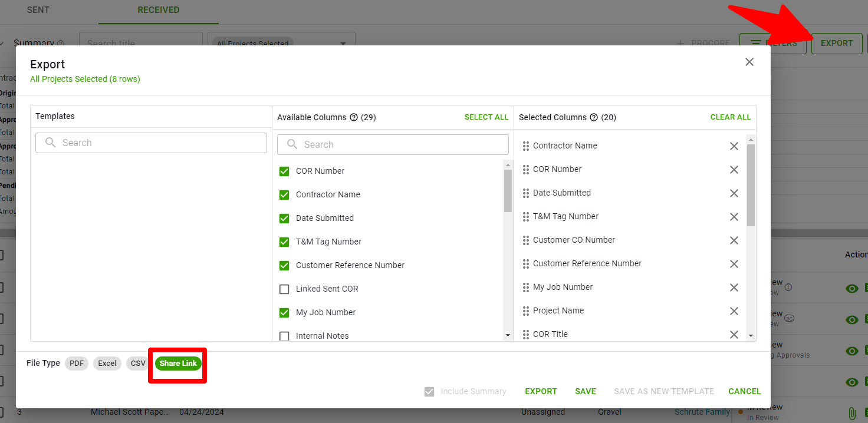868x423 pixels.
Task: Focus the Templates search field
Action: point(151,143)
